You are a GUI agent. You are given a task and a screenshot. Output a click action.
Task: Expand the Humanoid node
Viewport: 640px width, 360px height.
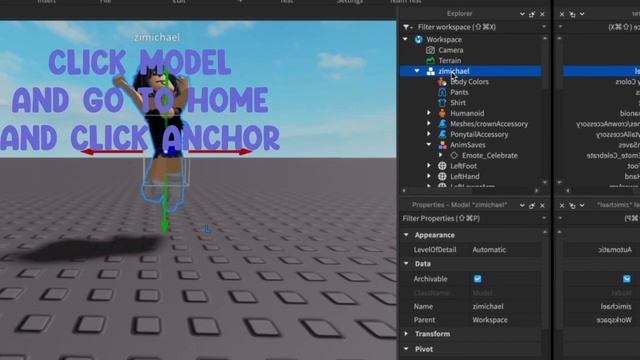(429, 113)
